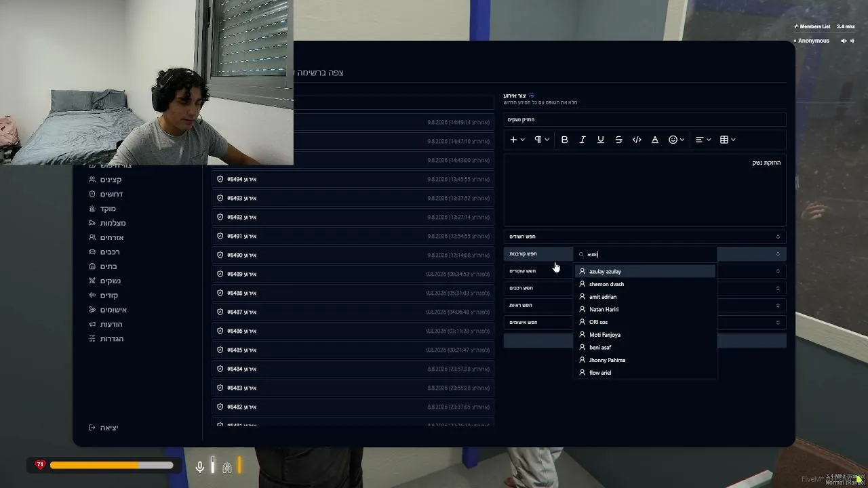The image size is (868, 488).
Task: Toggle bold formatting
Action: tap(564, 140)
